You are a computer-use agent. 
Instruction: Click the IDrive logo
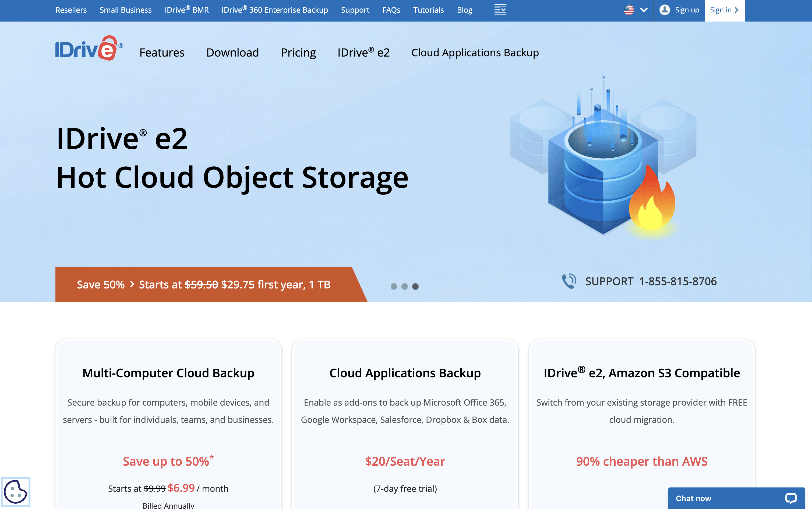coord(89,48)
